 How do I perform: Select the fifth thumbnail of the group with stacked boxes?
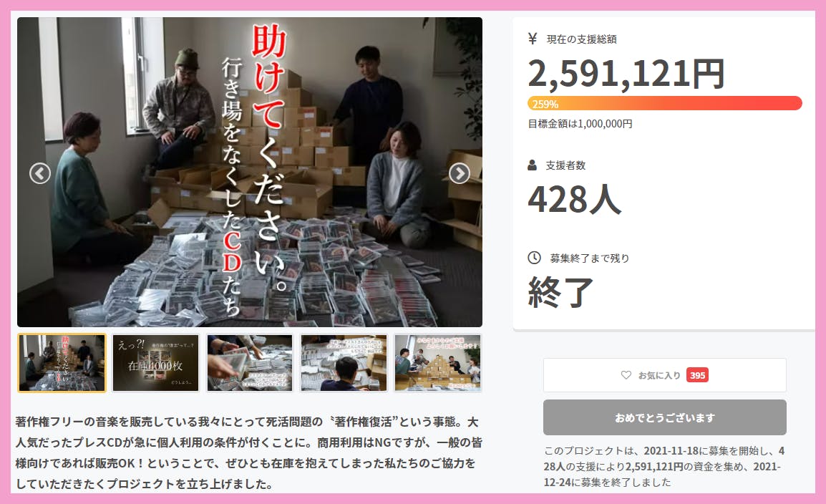[x=438, y=363]
